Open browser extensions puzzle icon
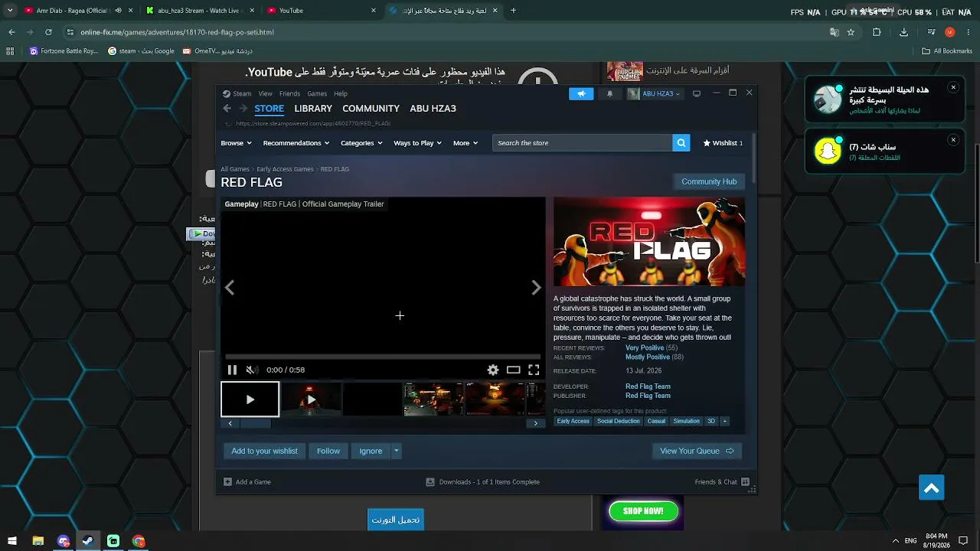980x551 pixels. tap(877, 32)
